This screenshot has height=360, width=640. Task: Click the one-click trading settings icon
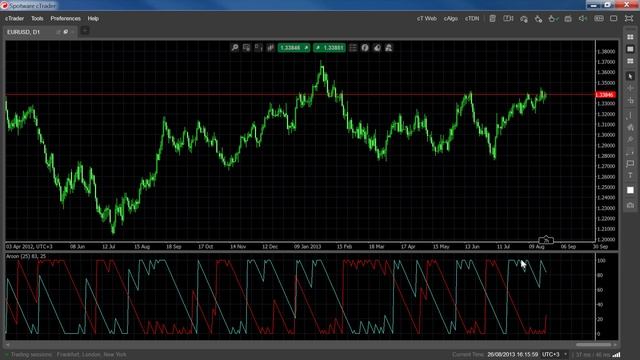click(x=538, y=19)
